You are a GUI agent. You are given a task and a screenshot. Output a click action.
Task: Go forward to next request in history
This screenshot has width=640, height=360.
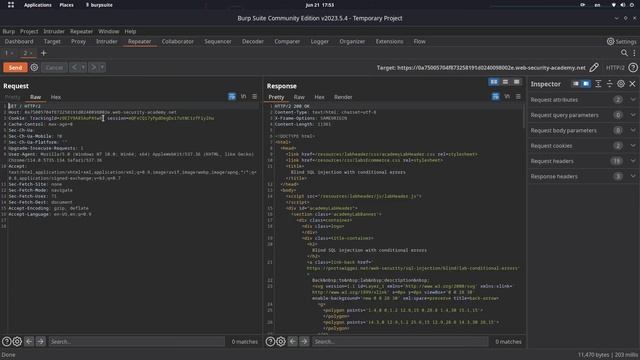tap(93, 67)
